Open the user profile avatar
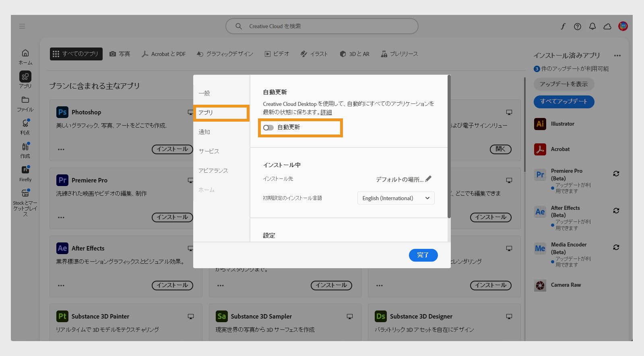Image resolution: width=644 pixels, height=356 pixels. click(623, 26)
